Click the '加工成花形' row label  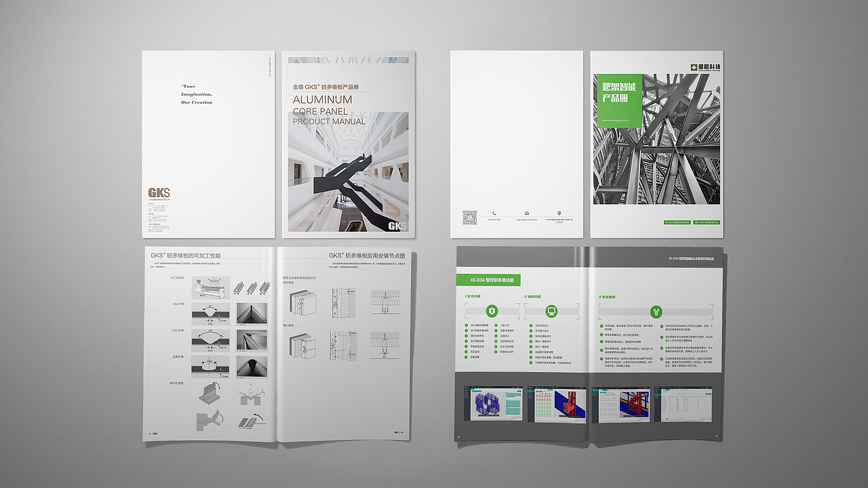178,278
